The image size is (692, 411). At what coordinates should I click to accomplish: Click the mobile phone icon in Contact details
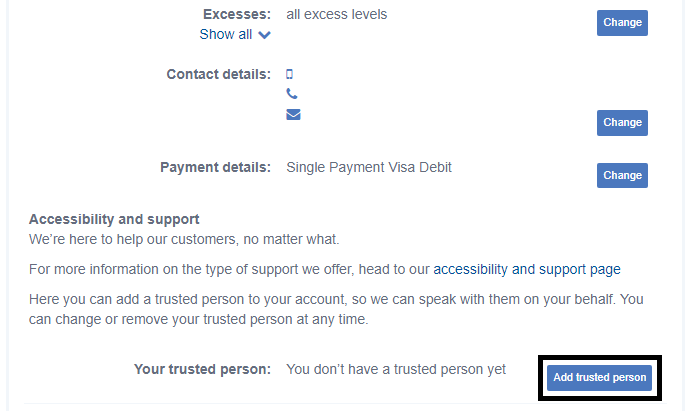[x=290, y=74]
